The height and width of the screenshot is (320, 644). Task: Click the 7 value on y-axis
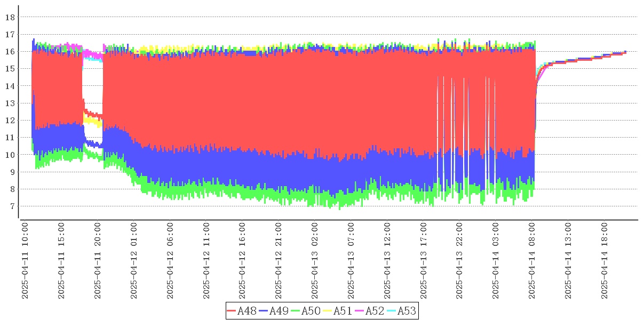tap(11, 206)
